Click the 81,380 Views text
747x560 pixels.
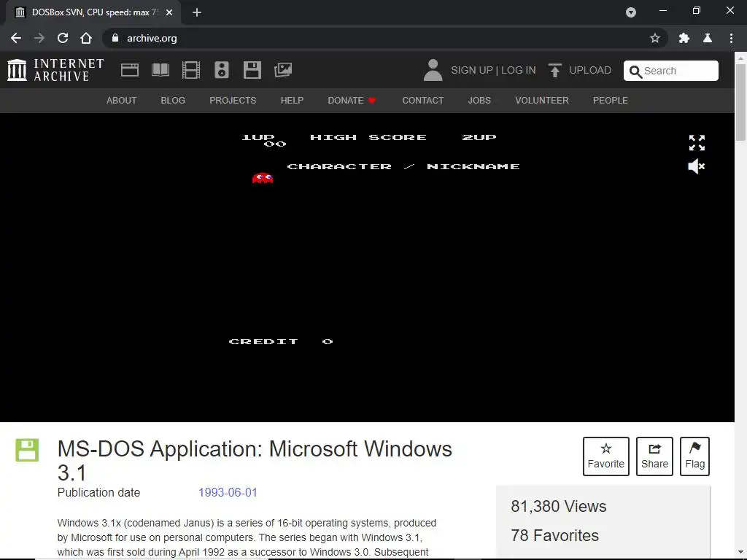(x=558, y=506)
